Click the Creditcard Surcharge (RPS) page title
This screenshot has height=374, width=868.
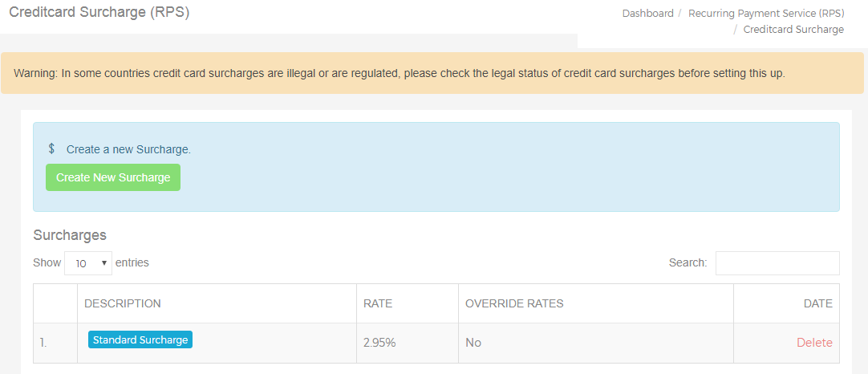pyautogui.click(x=99, y=13)
